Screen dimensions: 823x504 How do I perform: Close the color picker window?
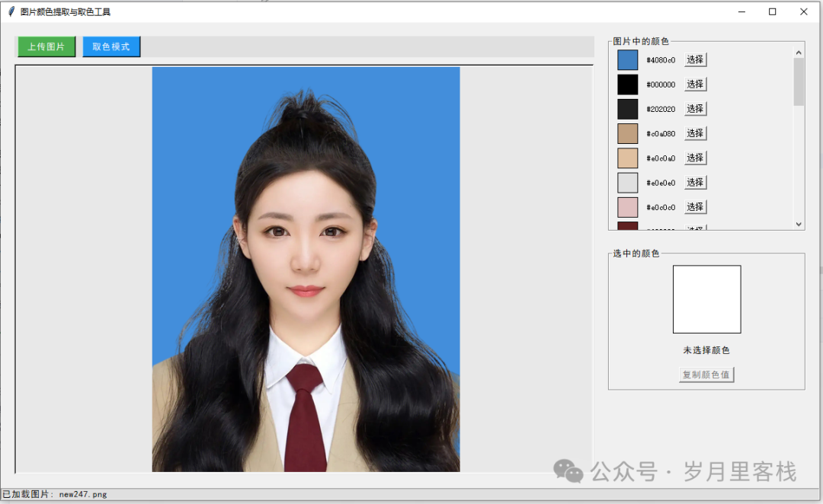point(804,11)
